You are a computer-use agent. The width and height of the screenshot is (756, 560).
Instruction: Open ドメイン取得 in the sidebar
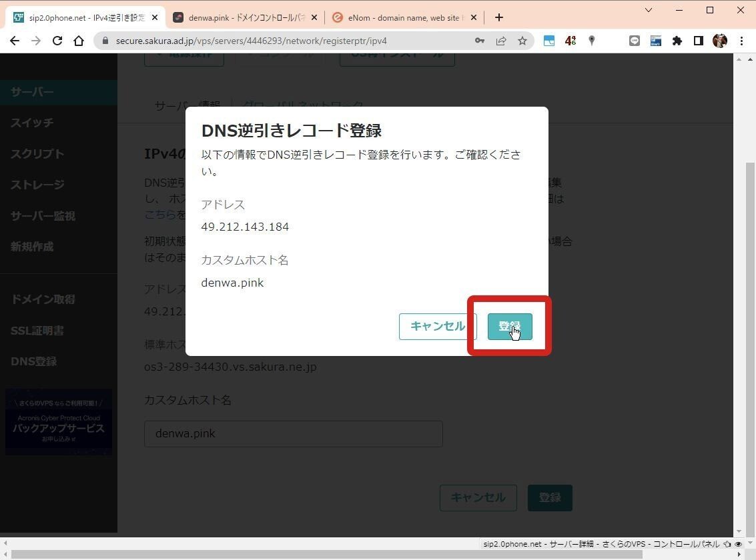[43, 299]
